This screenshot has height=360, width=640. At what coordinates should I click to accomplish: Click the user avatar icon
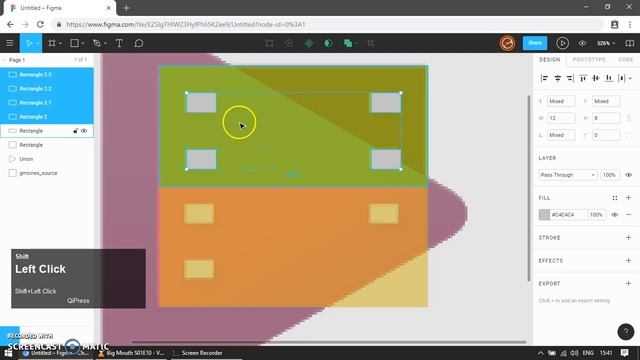tap(507, 43)
